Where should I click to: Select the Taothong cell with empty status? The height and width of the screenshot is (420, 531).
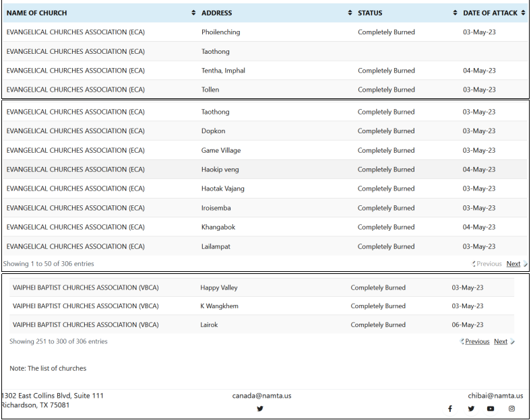point(216,51)
